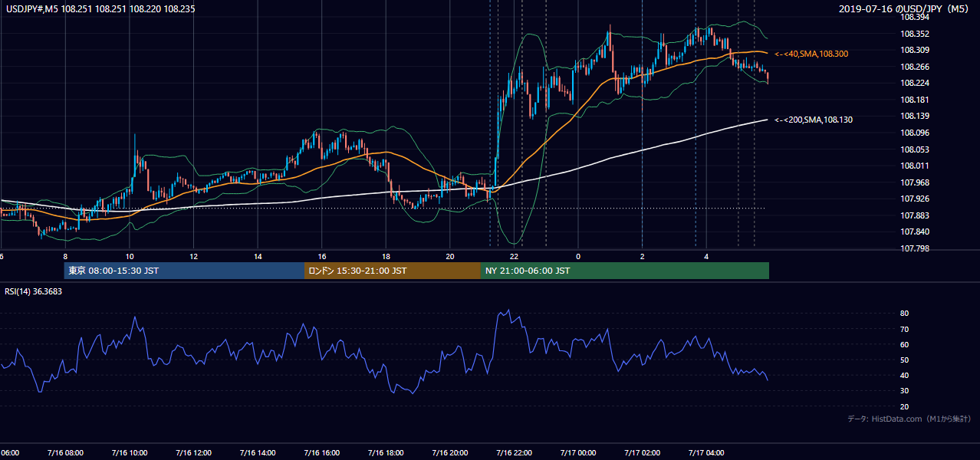Click the 7/17 04:00 date axis label

pos(707,452)
